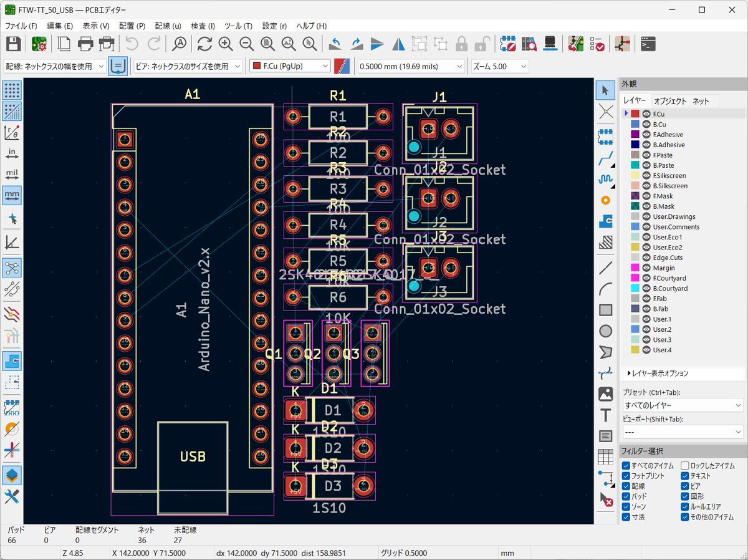Select the Draw line tool
Viewport: 748px width, 560px height.
(x=605, y=268)
